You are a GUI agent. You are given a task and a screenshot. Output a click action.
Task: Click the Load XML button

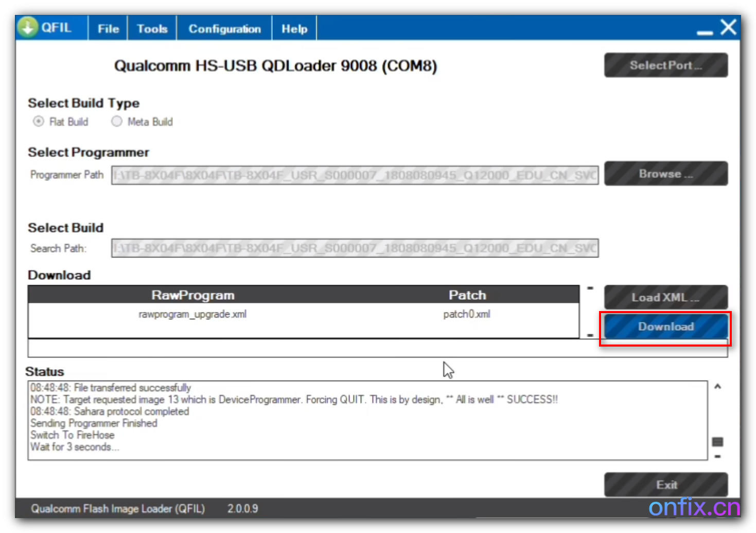click(x=665, y=297)
